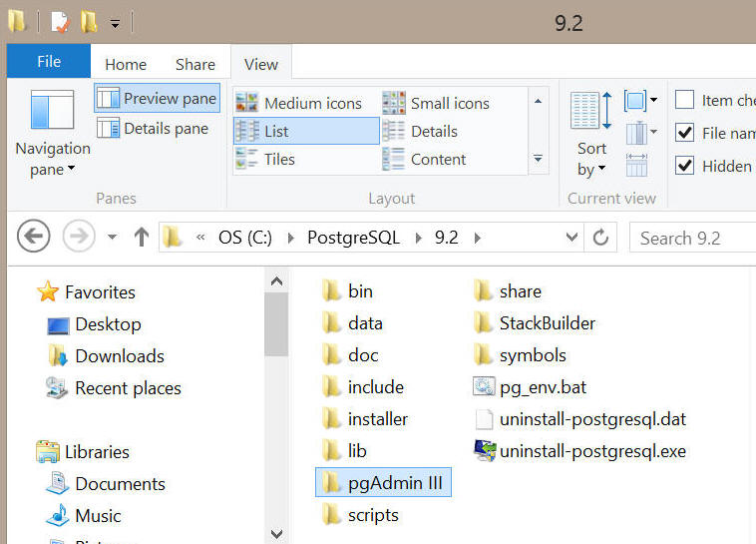Select uninstall-postgresql.exe file
756x544 pixels.
point(580,451)
